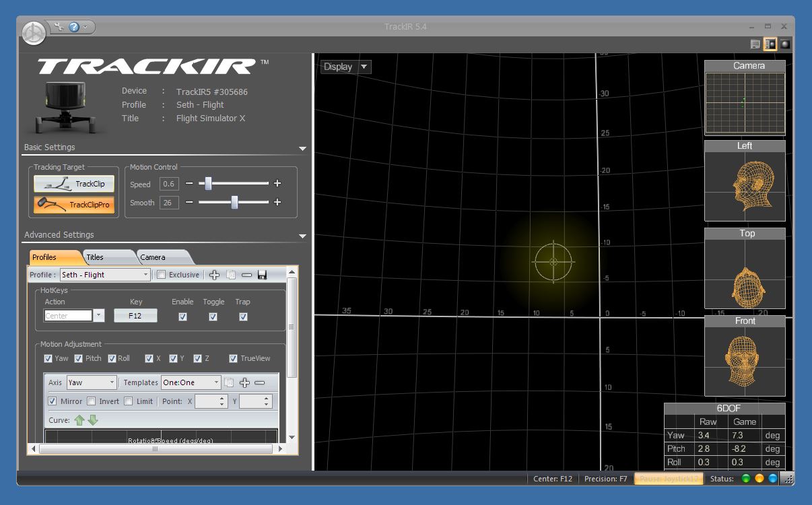The image size is (812, 505).
Task: Decrease Smooth with the minus icon
Action: coord(189,202)
